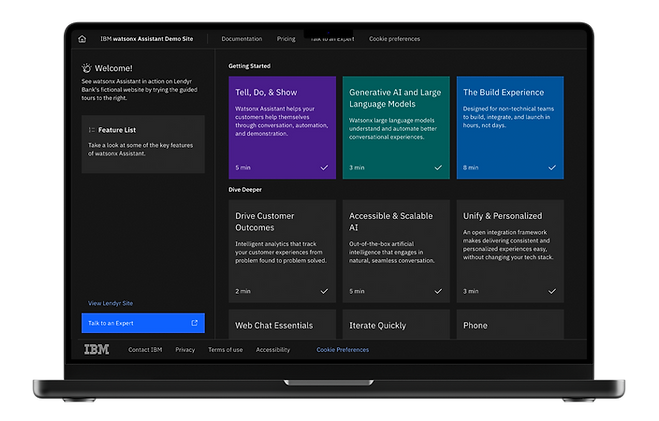Click checkmark on Generative AI card
This screenshot has height=421, width=659.
(438, 168)
